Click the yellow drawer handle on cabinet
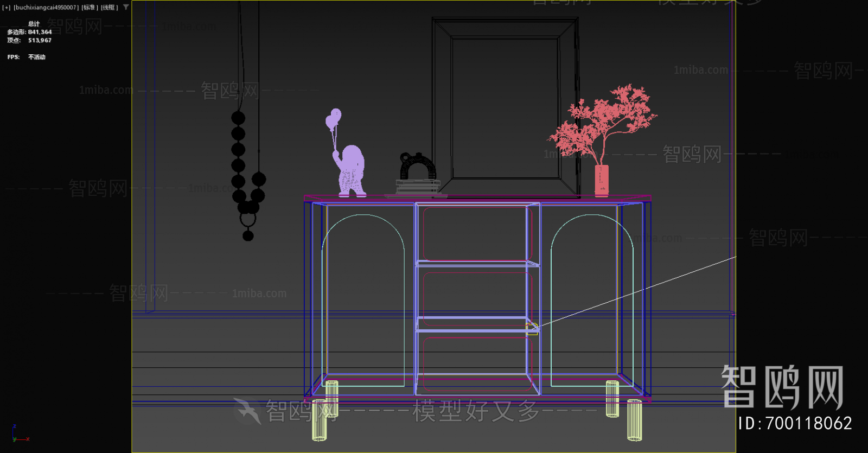 [x=532, y=328]
